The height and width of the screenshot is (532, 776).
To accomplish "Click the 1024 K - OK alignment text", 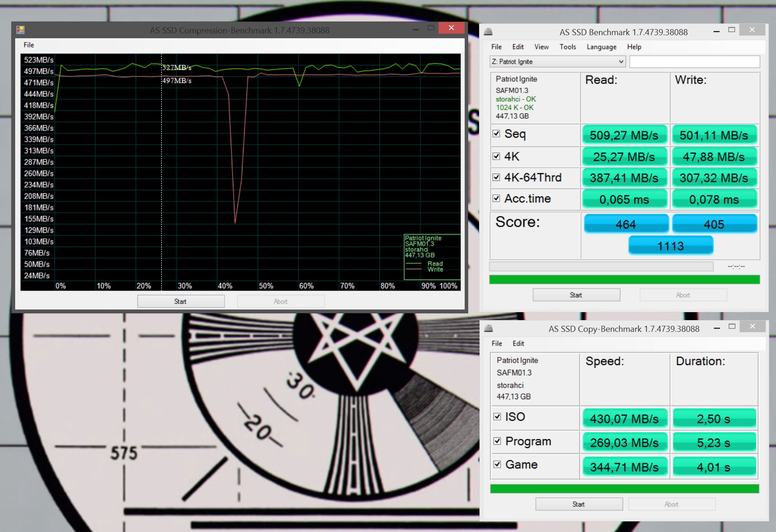I will (515, 107).
